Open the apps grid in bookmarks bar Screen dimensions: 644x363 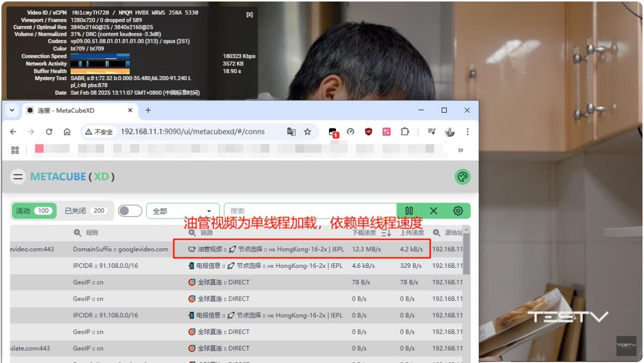pos(15,150)
